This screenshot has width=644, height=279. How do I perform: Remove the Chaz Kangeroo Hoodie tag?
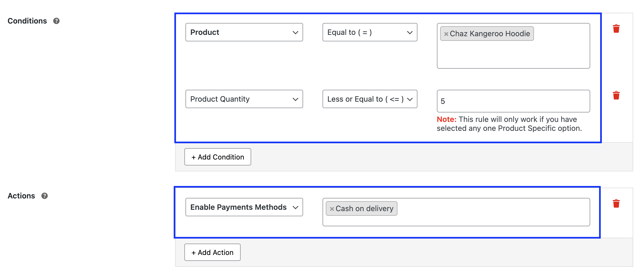click(446, 34)
